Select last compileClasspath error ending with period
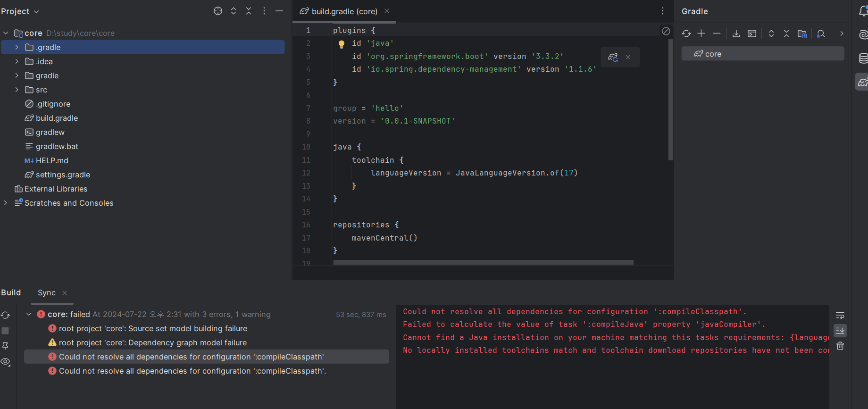The width and height of the screenshot is (868, 409). [187, 371]
